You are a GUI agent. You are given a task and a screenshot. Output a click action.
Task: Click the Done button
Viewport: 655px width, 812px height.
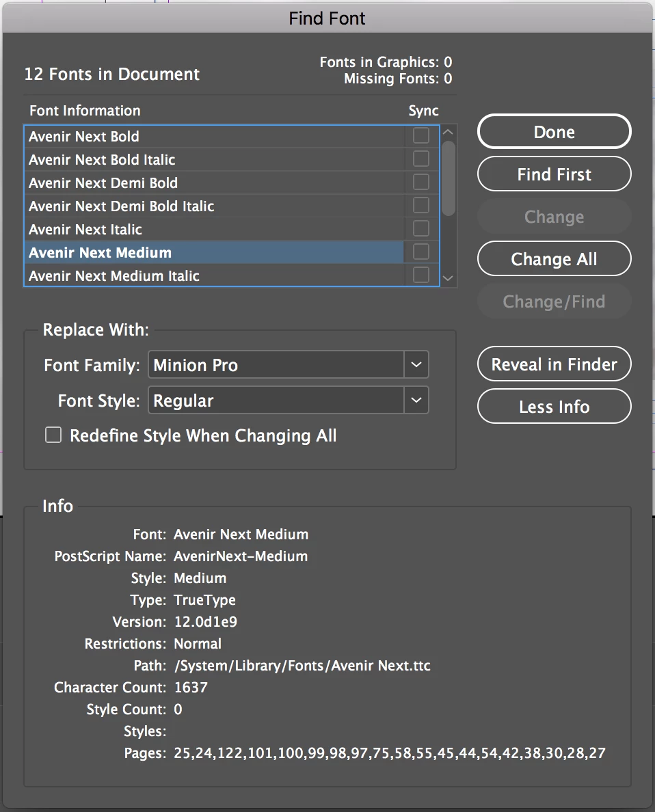coord(554,132)
